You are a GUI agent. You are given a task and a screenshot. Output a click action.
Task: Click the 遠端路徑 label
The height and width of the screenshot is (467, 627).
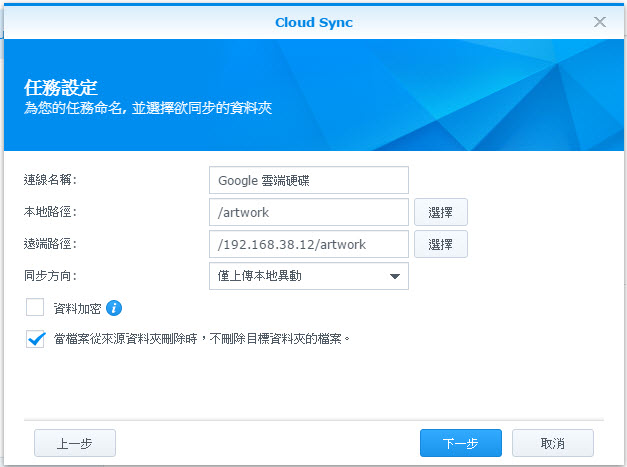point(50,244)
